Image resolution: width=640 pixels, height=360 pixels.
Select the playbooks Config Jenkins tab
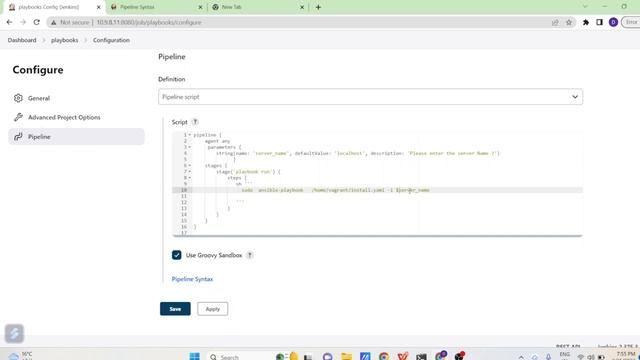55,7
